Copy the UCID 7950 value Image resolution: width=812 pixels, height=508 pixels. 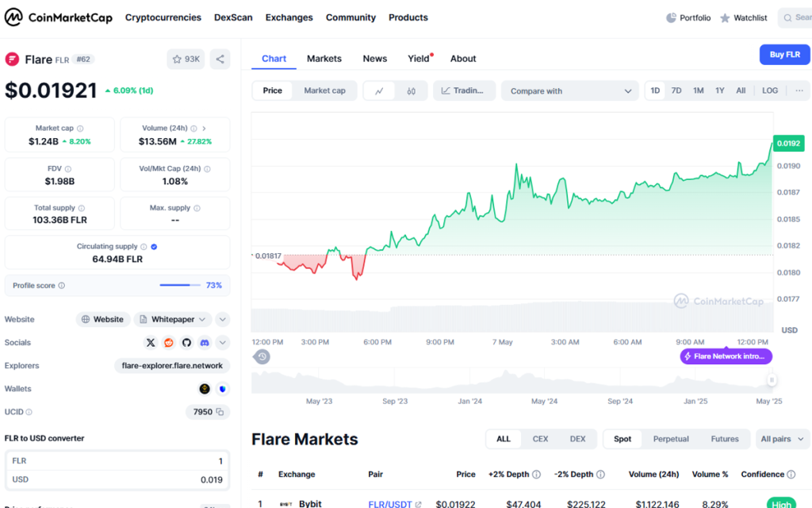tap(220, 412)
